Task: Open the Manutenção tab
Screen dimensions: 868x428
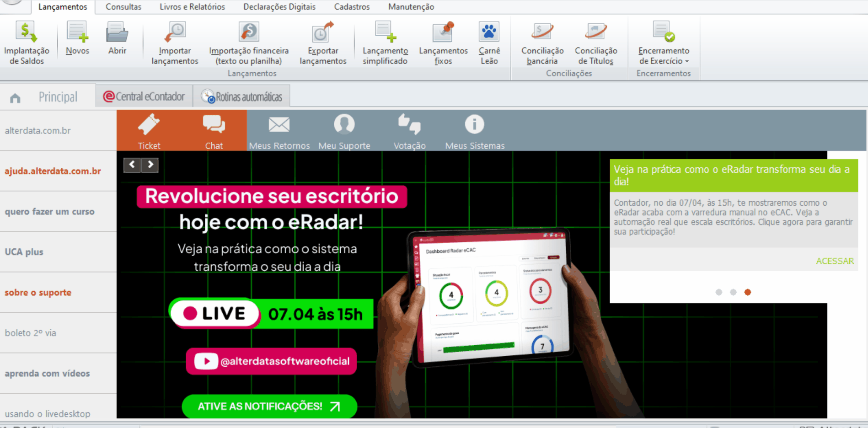Action: 411,7
